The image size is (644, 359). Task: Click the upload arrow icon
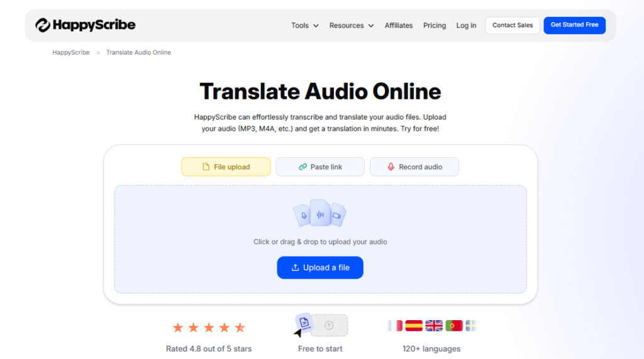(295, 268)
